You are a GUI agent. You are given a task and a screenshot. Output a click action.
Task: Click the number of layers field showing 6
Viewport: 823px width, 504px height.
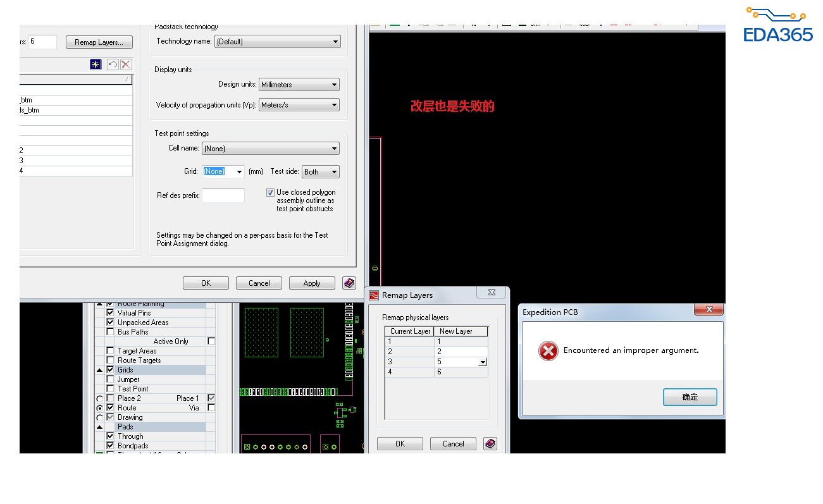(x=42, y=42)
